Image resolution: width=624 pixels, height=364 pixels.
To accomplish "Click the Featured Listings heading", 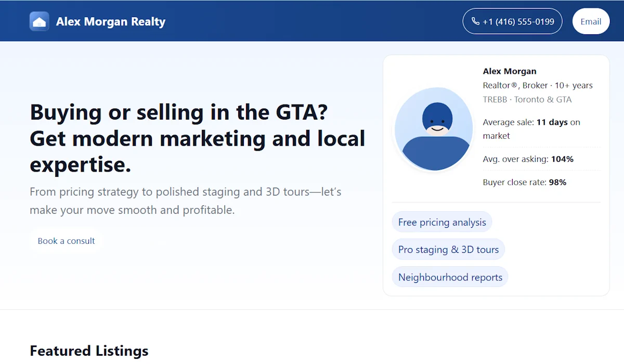I will coord(89,350).
